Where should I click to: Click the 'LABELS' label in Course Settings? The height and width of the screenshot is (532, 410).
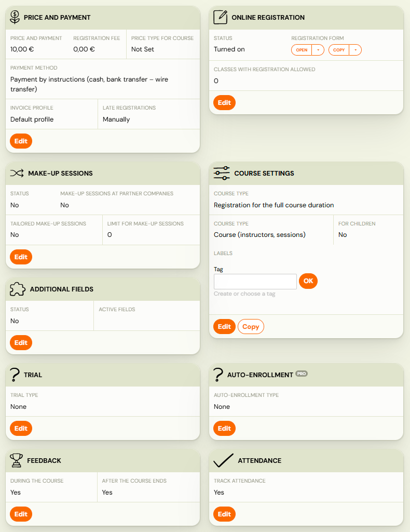(x=223, y=253)
